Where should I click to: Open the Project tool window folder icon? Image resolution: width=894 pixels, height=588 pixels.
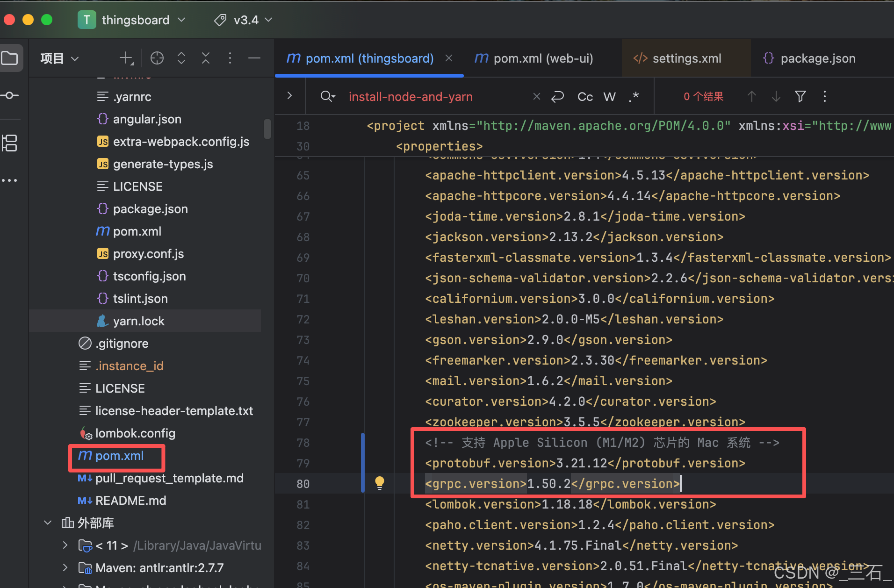[x=10, y=58]
